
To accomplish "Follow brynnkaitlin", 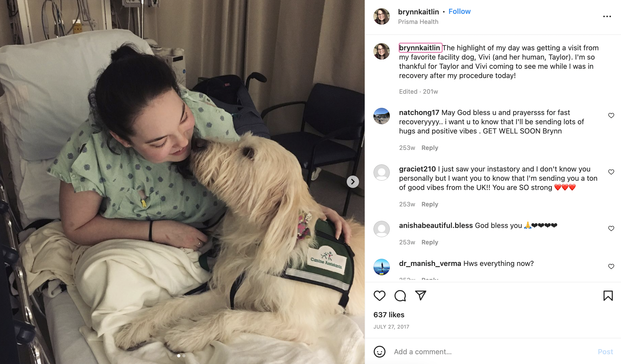I will [x=459, y=12].
